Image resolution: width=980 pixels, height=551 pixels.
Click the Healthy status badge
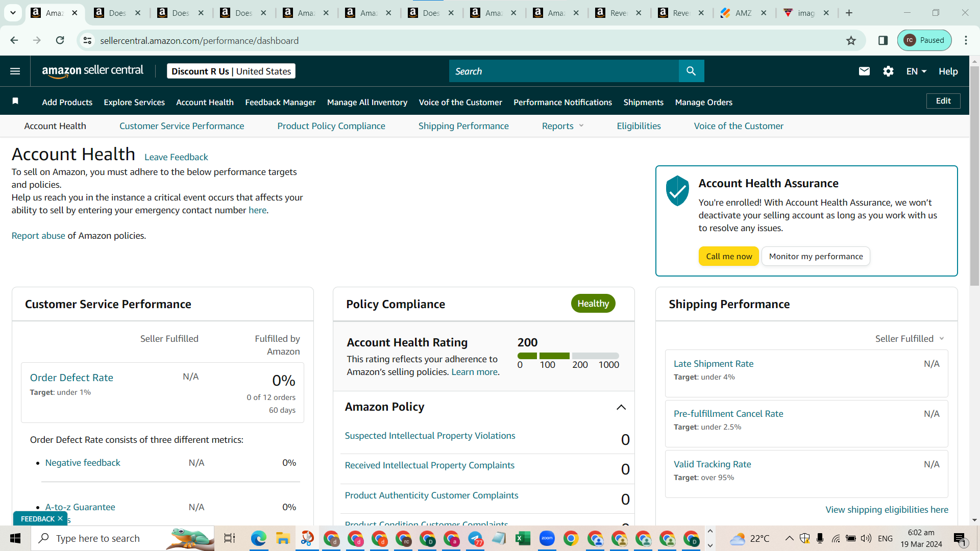coord(593,304)
